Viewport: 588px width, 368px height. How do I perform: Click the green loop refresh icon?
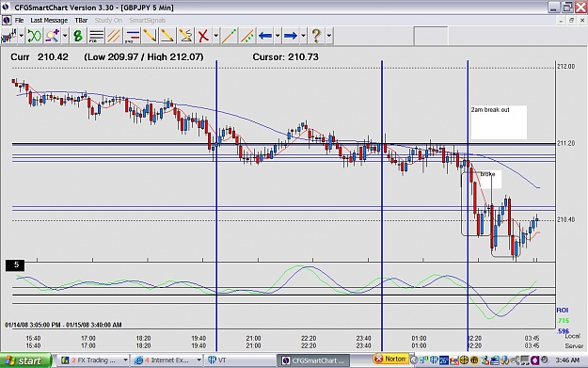(34, 36)
